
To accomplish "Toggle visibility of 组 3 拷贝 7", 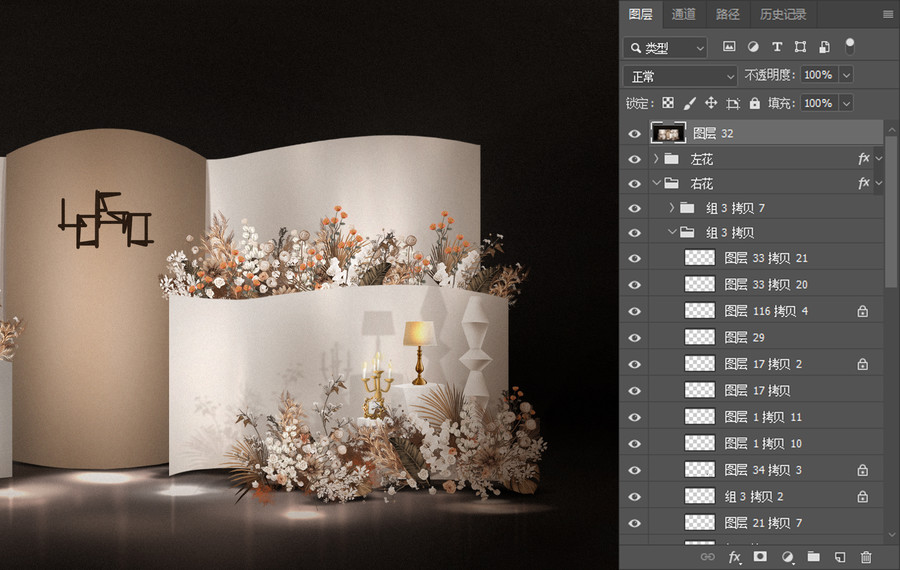I will coord(634,208).
